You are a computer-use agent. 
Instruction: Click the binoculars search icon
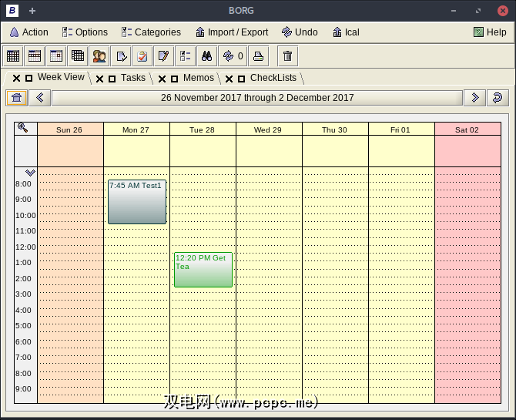(x=206, y=55)
